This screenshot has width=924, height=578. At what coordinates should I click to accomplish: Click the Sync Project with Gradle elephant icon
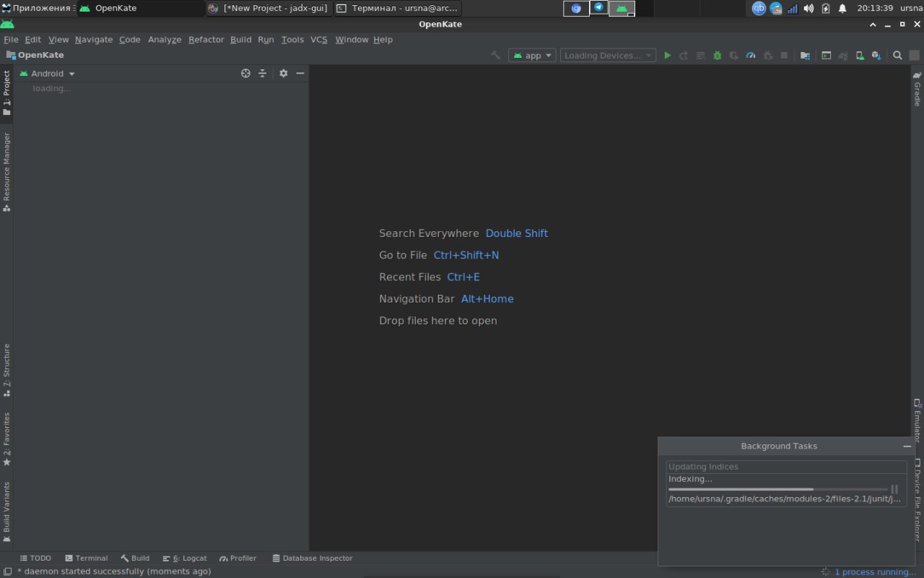843,56
